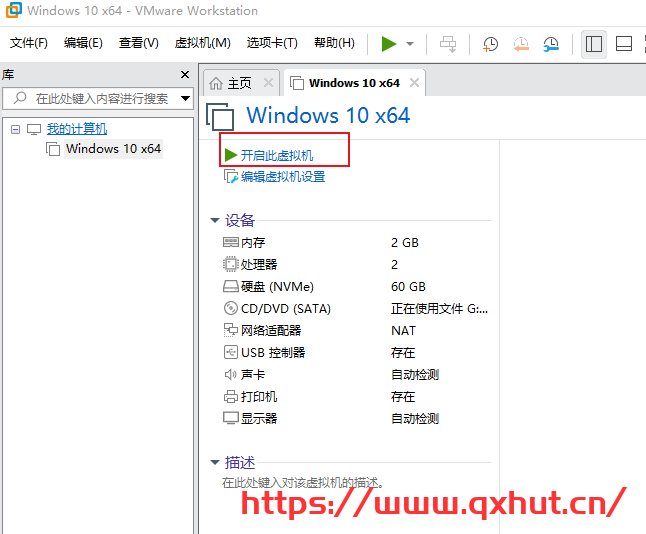Take a snapshot of the virtual machine

[x=490, y=44]
